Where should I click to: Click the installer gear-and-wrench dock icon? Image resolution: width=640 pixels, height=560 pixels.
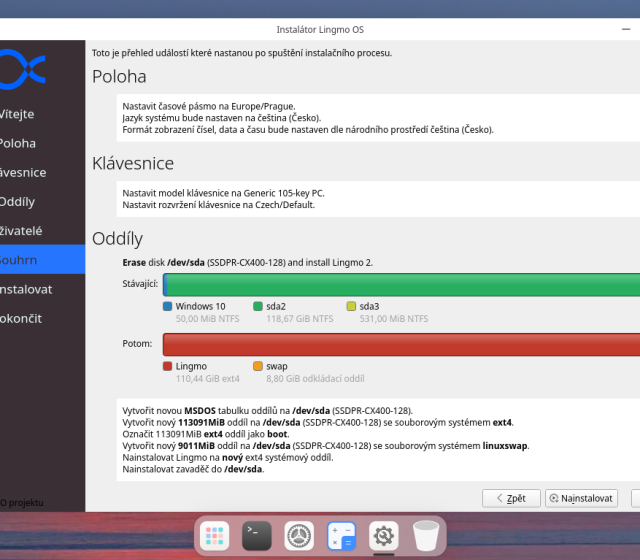pyautogui.click(x=383, y=537)
